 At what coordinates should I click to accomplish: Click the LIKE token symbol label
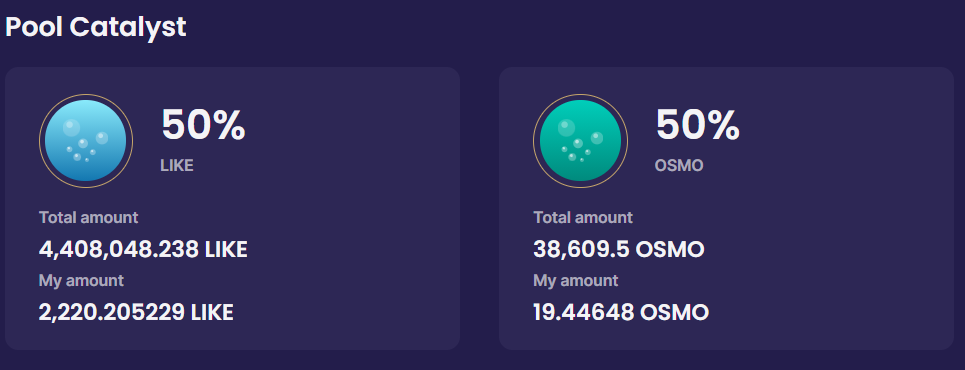click(177, 166)
